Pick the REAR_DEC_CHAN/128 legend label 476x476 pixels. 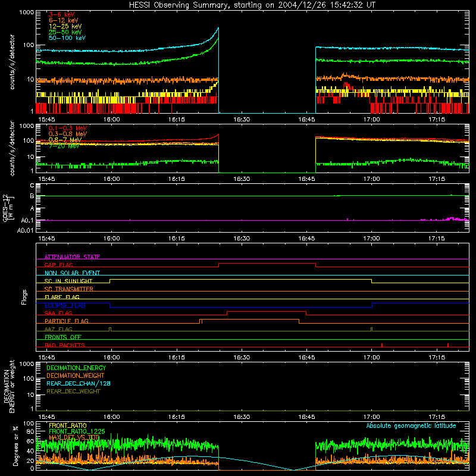79,383
